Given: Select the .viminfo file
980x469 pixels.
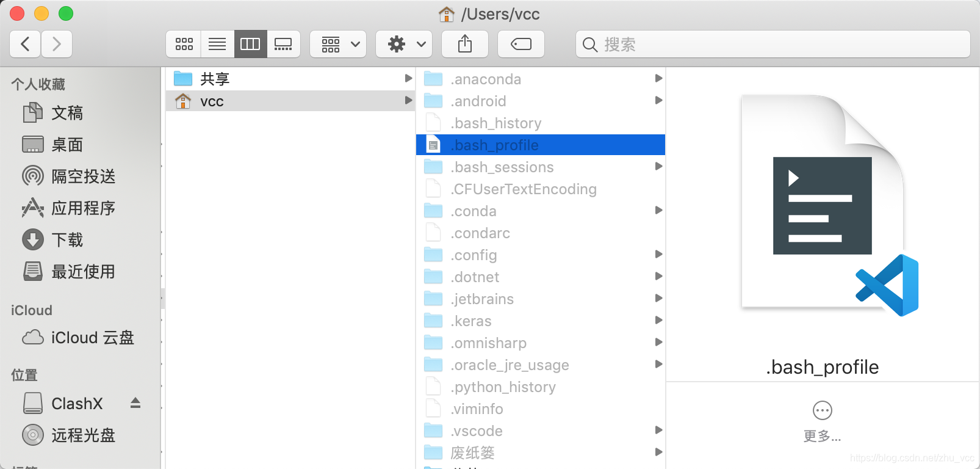Looking at the screenshot, I should coord(541,409).
